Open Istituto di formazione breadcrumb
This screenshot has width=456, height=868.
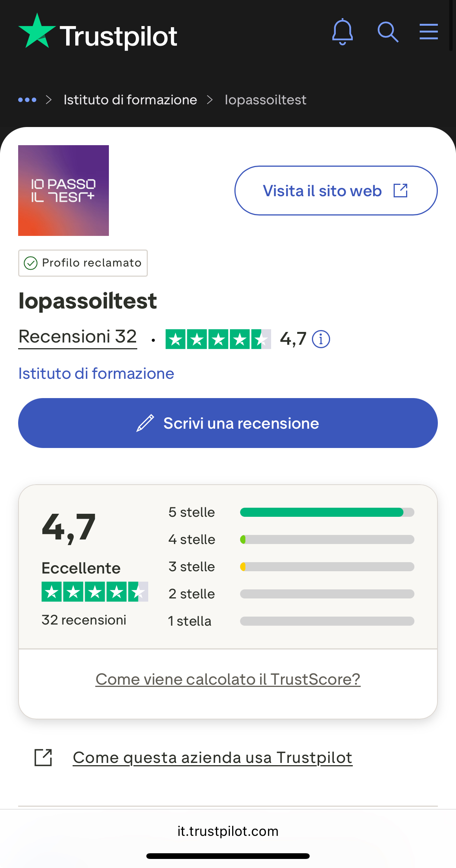(130, 100)
